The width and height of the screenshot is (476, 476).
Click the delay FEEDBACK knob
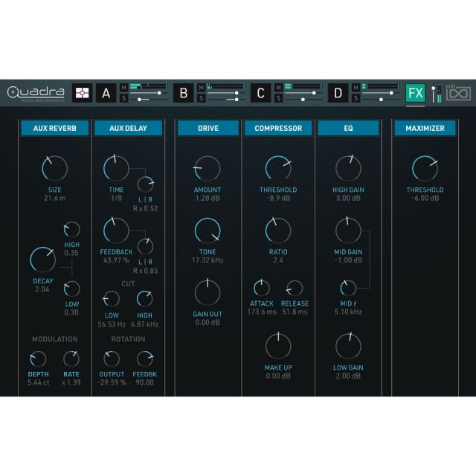[x=116, y=231]
